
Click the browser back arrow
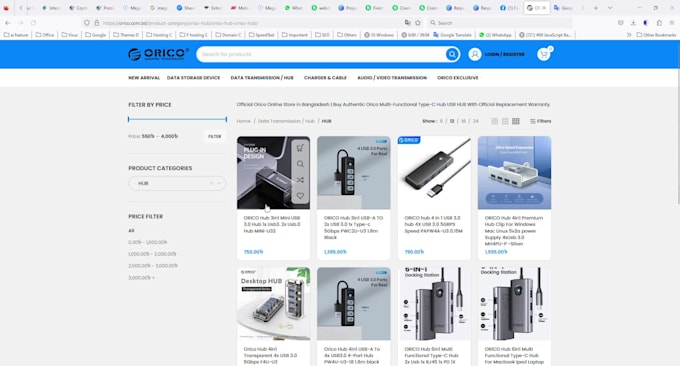[x=8, y=23]
